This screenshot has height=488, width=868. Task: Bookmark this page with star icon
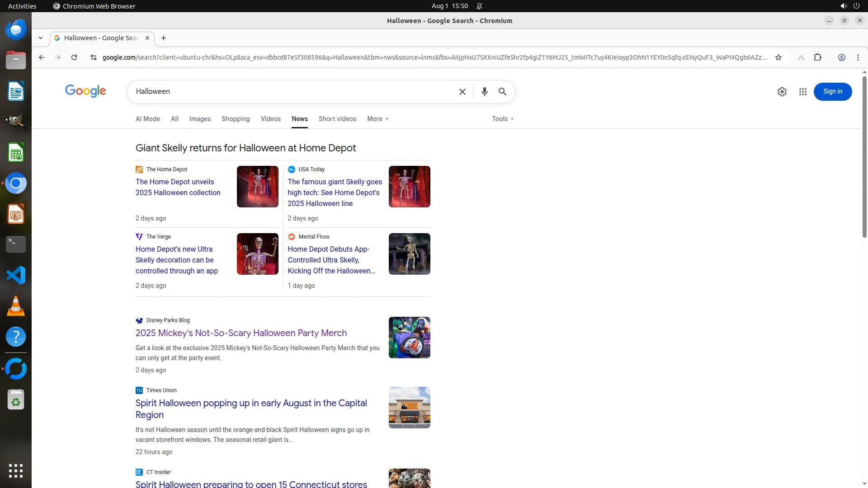point(778,57)
